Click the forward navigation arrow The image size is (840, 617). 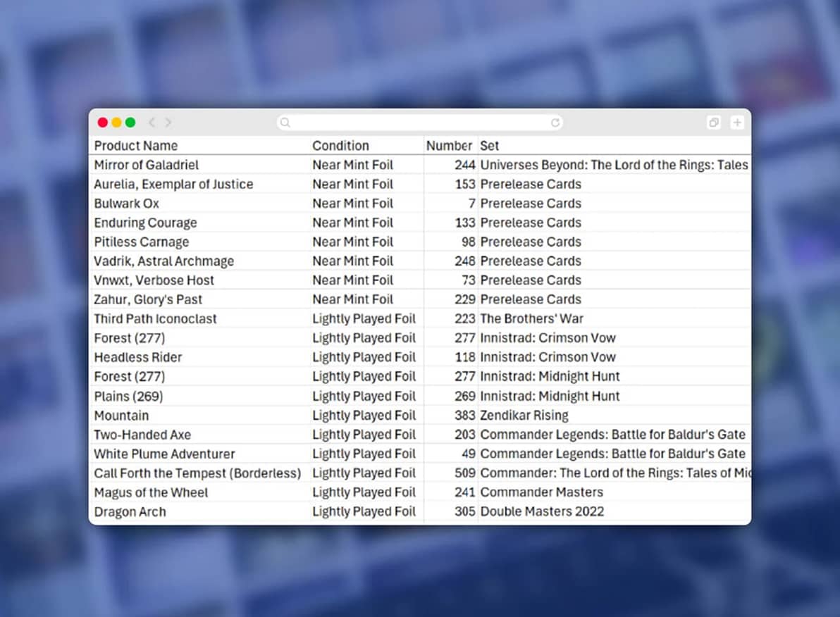click(168, 123)
